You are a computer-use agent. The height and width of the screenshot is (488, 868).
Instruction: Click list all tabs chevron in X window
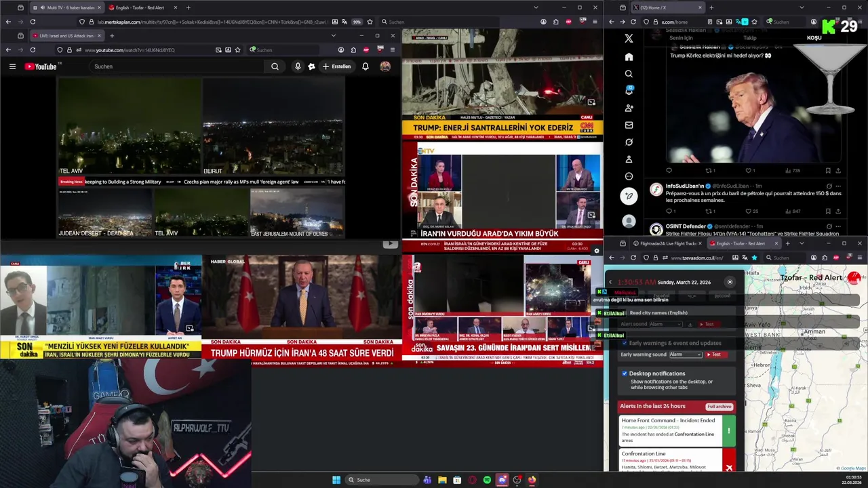[x=802, y=7]
